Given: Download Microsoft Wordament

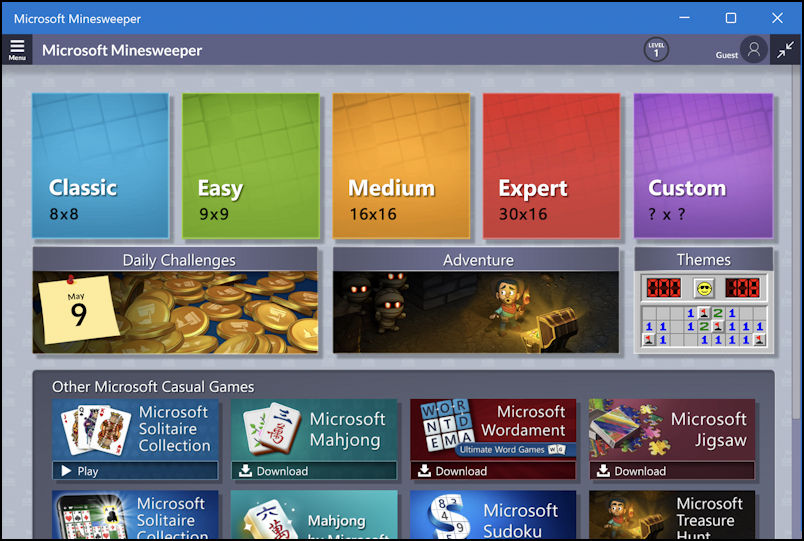Looking at the screenshot, I should 493,471.
